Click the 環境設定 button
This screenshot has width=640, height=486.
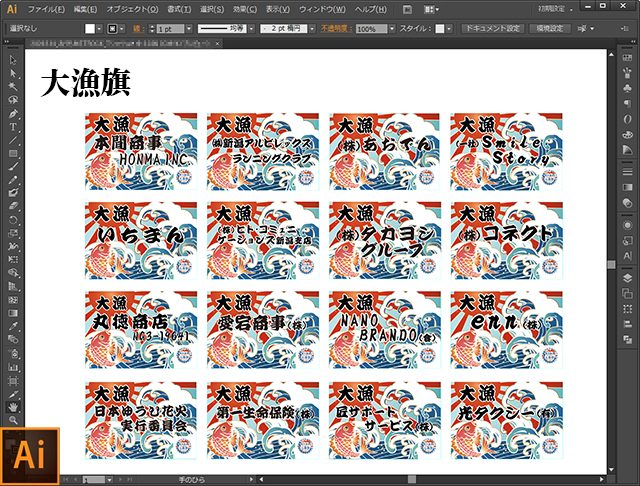(x=549, y=29)
